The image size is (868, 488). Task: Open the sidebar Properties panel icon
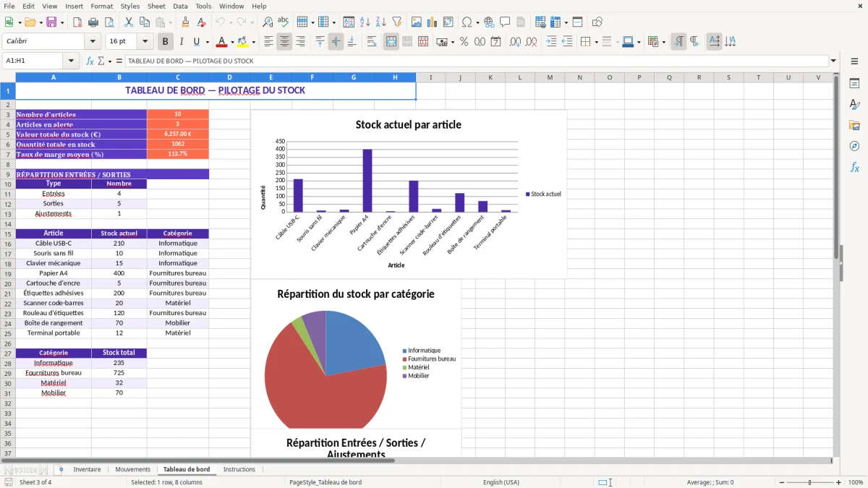coord(854,84)
